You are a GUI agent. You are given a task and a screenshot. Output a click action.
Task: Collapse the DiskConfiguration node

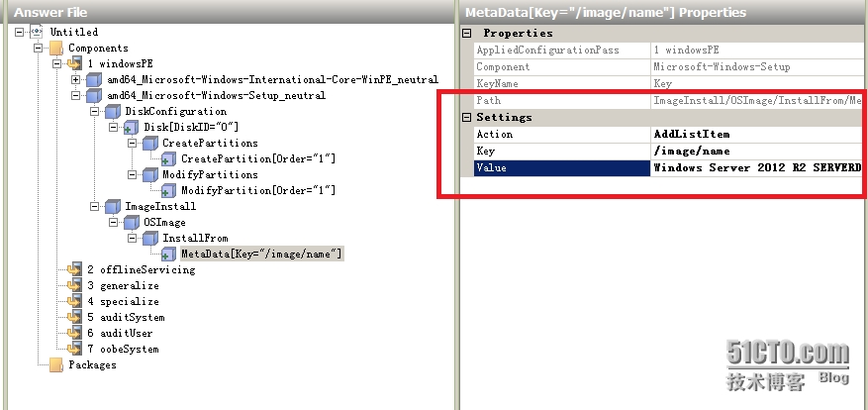tap(95, 112)
